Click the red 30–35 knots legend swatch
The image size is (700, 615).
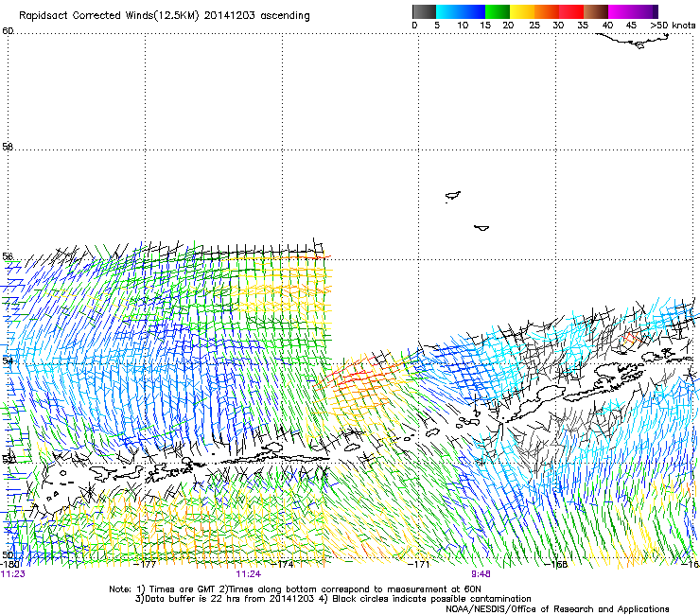pyautogui.click(x=571, y=11)
